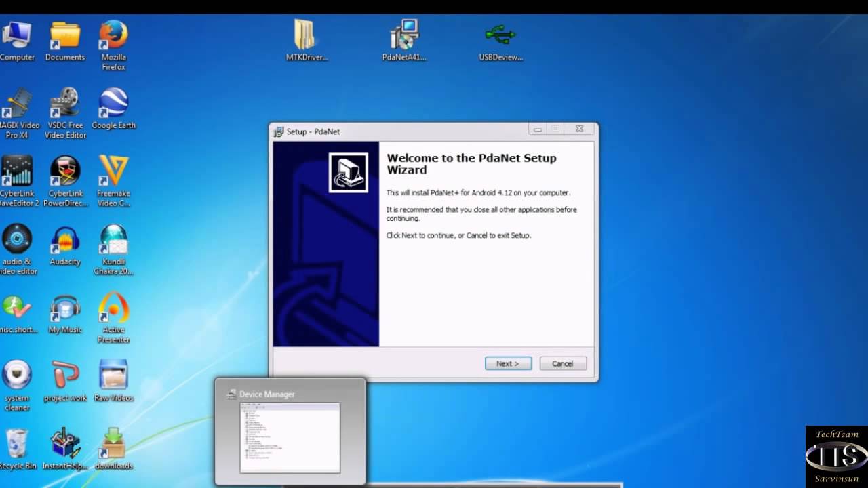Select the CyberLink WaveEditor 2 shortcut
The image size is (868, 488).
pyautogui.click(x=18, y=181)
